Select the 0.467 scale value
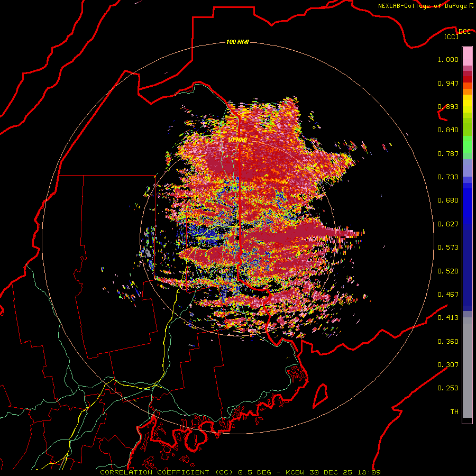The image size is (476, 476). (x=448, y=295)
